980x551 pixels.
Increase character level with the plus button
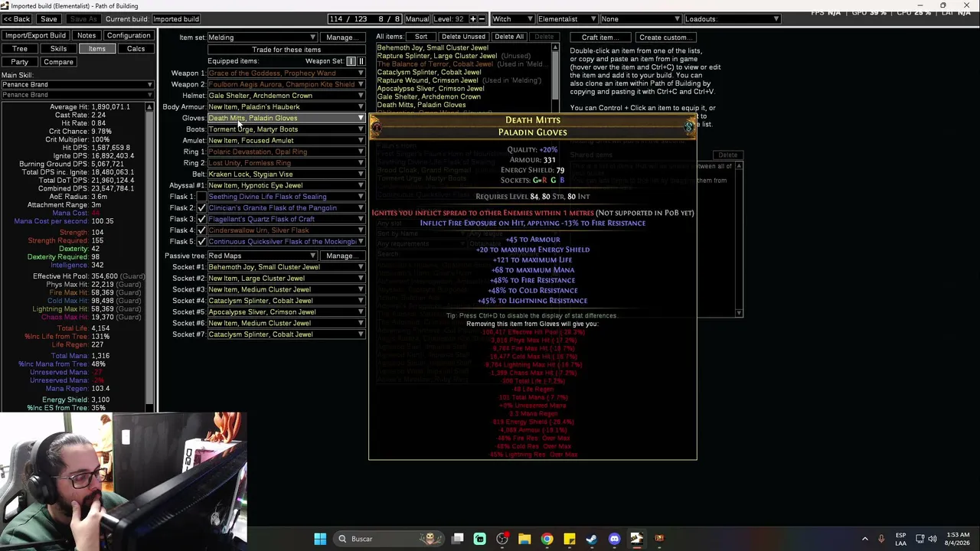click(473, 19)
